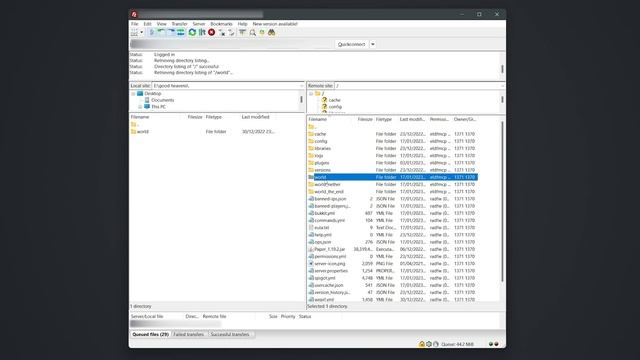The image size is (640, 360).
Task: Click the New version available! menu
Action: click(275, 24)
